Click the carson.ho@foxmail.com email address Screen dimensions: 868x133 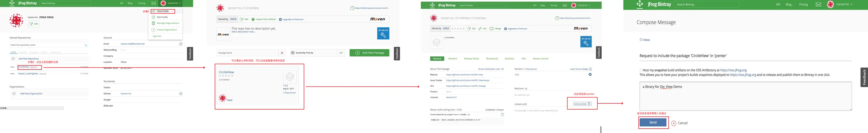point(132,44)
